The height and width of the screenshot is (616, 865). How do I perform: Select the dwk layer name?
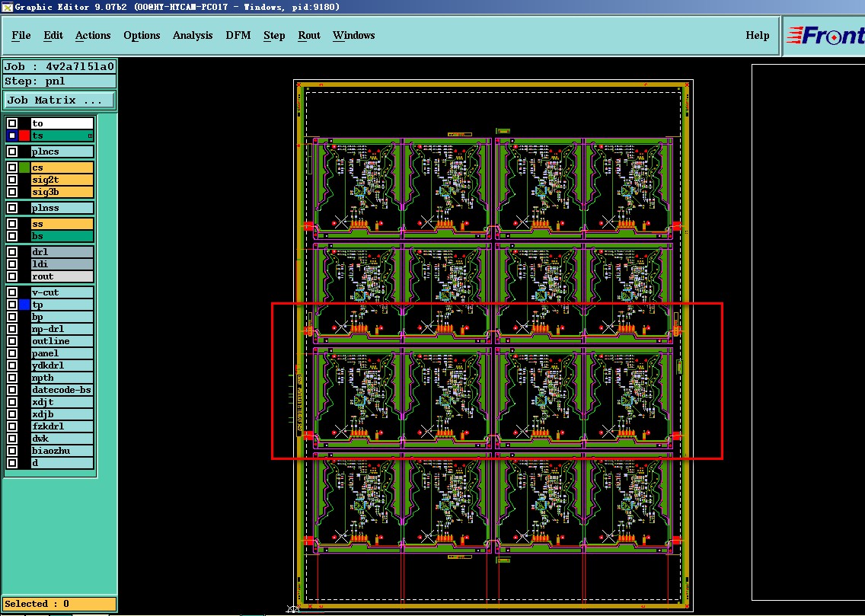(x=62, y=439)
